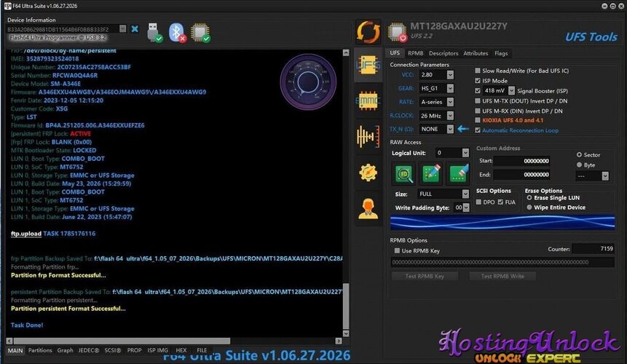The height and width of the screenshot is (364, 627).
Task: Click the orange refresh arrows icon
Action: coord(368,31)
